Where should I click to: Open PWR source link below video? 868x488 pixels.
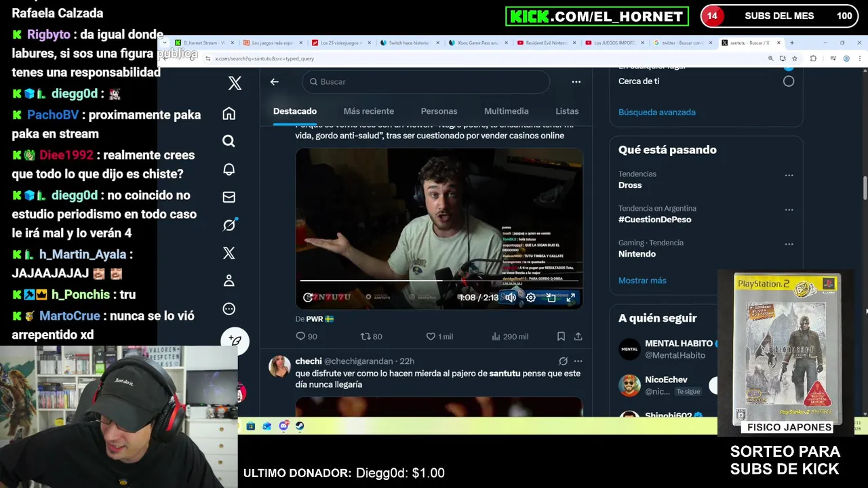pos(320,319)
